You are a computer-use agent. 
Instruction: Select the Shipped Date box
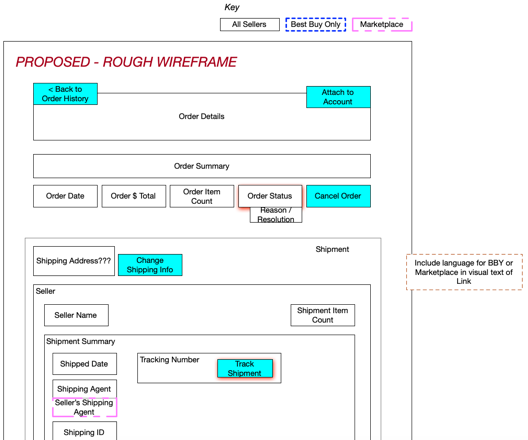[84, 364]
